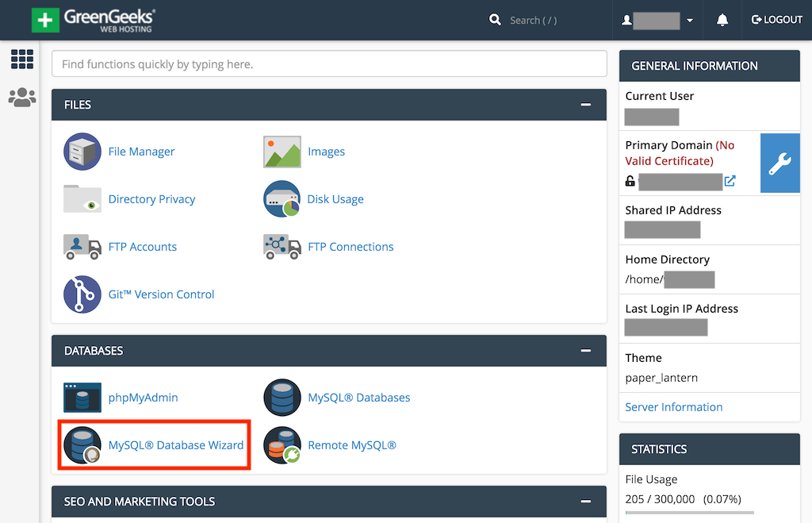This screenshot has width=812, height=523.
Task: Launch the MySQL Database Wizard icon
Action: click(x=82, y=445)
